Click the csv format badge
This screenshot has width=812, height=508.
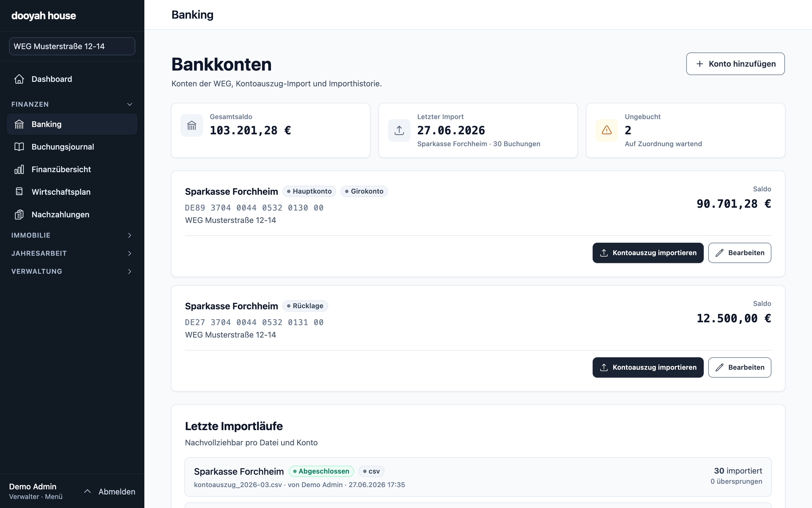tap(371, 471)
